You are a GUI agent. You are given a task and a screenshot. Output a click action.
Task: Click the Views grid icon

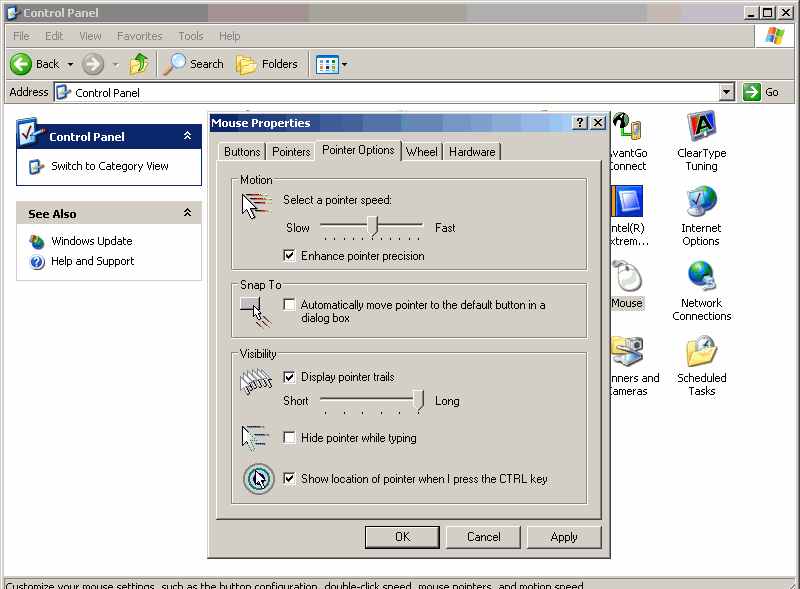[x=327, y=65]
